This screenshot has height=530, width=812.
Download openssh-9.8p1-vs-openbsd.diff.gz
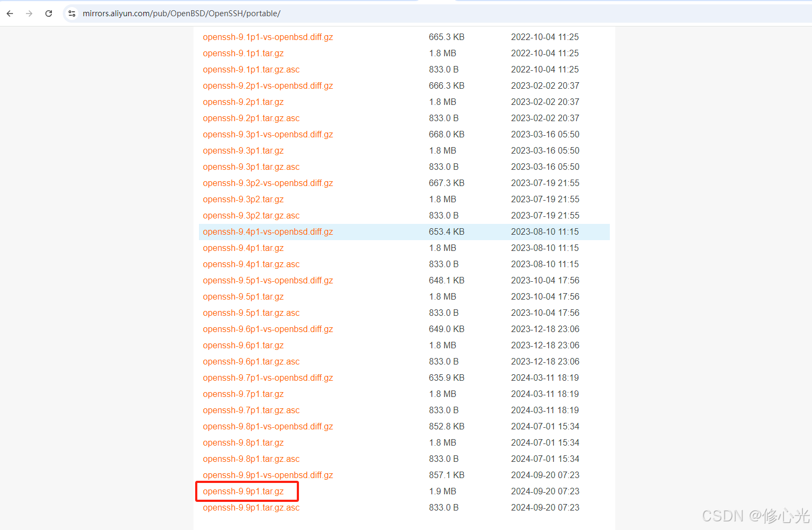268,426
